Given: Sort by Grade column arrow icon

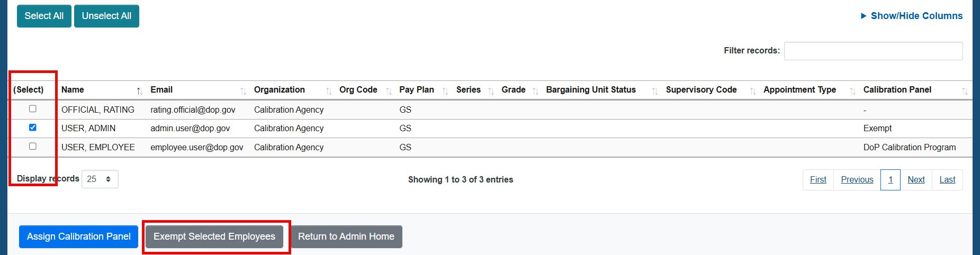Looking at the screenshot, I should [535, 91].
